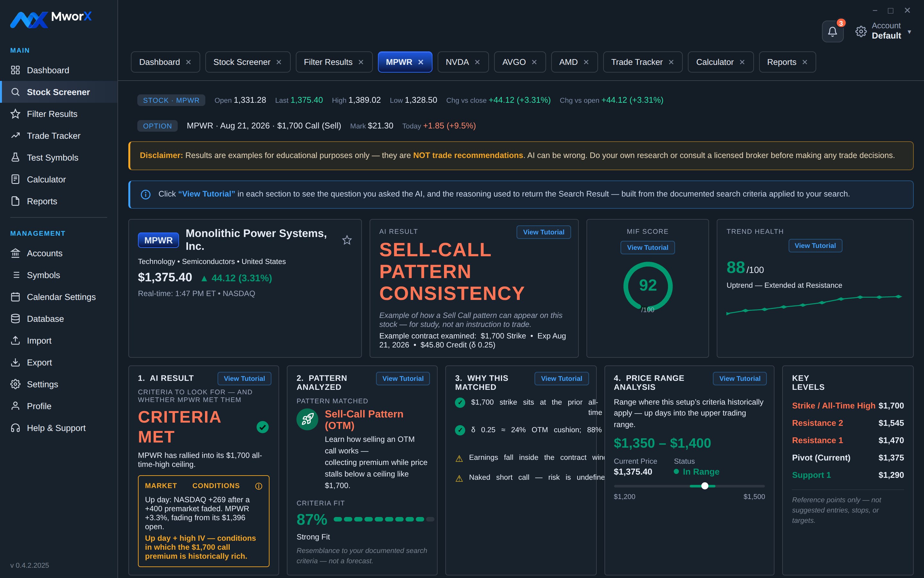Open Reports document icon in sidebar
The image size is (924, 578).
coord(15,201)
